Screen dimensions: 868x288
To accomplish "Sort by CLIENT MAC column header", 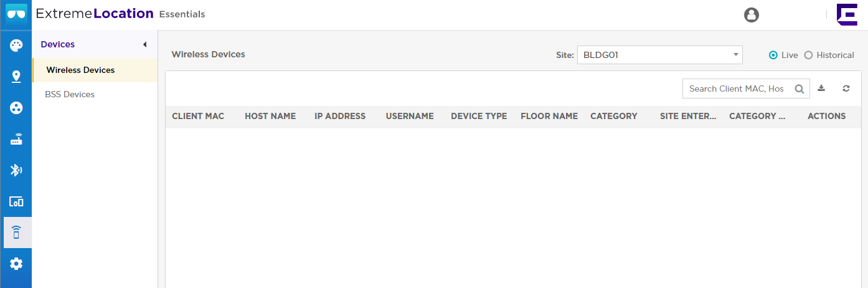I will [198, 116].
